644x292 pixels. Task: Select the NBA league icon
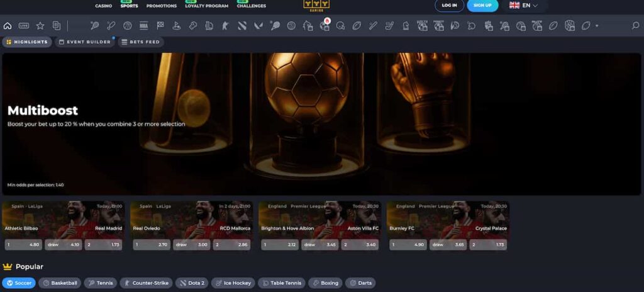point(144,26)
